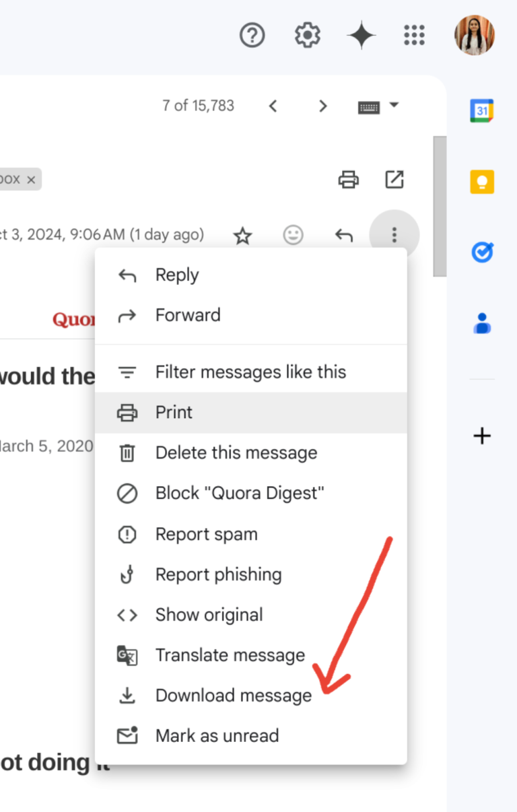Open the Google apps grid
The height and width of the screenshot is (812, 517).
pyautogui.click(x=414, y=36)
